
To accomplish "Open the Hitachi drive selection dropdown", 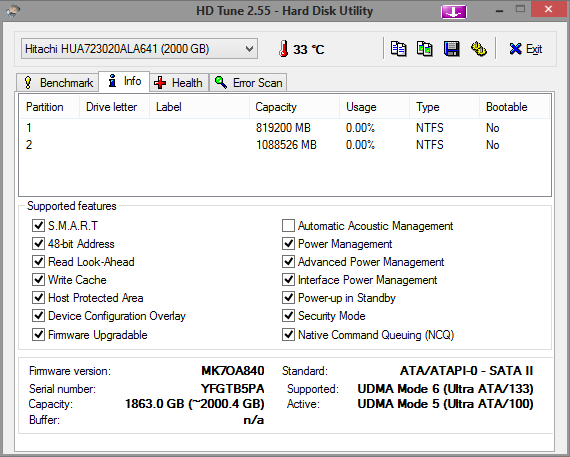I will [x=140, y=49].
